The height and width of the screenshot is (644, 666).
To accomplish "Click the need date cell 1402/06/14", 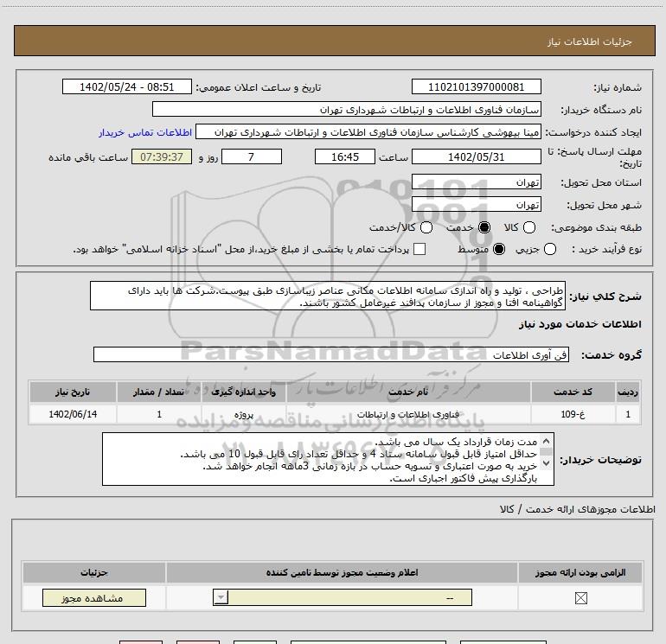I will (x=73, y=414).
